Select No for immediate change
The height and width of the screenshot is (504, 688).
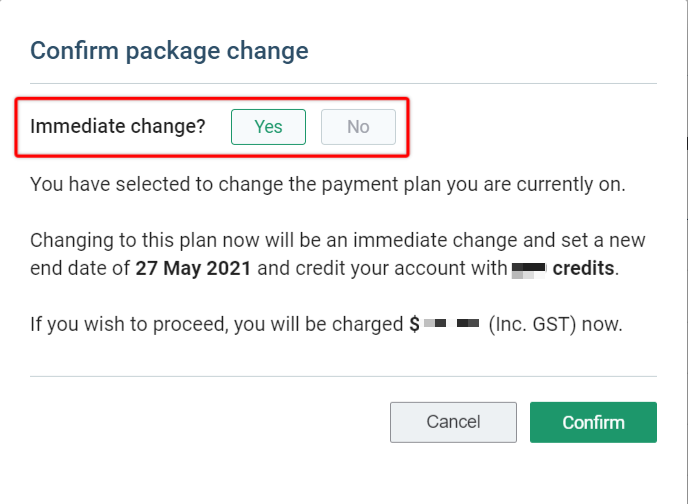[x=358, y=127]
